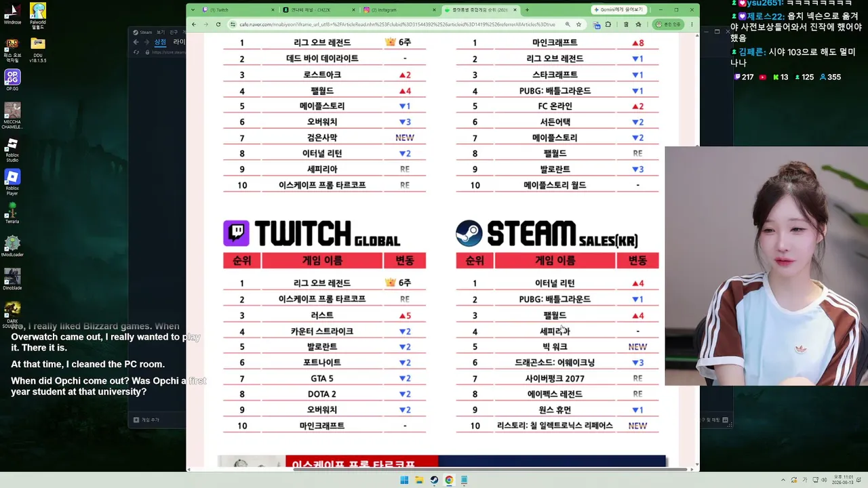
Task: Open Chrome from the taskbar
Action: [x=449, y=480]
